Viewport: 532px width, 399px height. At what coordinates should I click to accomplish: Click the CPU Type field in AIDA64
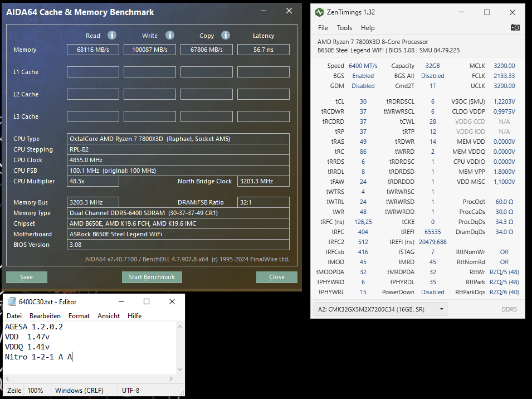coord(178,139)
